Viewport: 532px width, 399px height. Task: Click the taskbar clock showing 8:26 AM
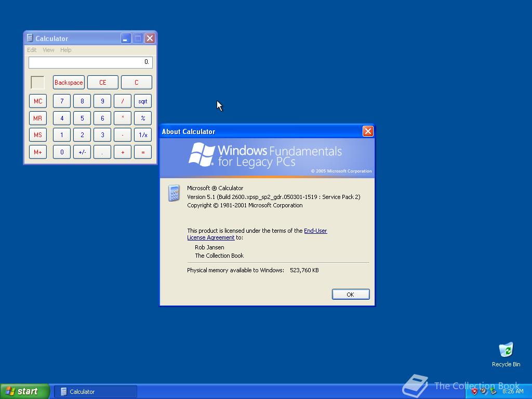pos(513,391)
